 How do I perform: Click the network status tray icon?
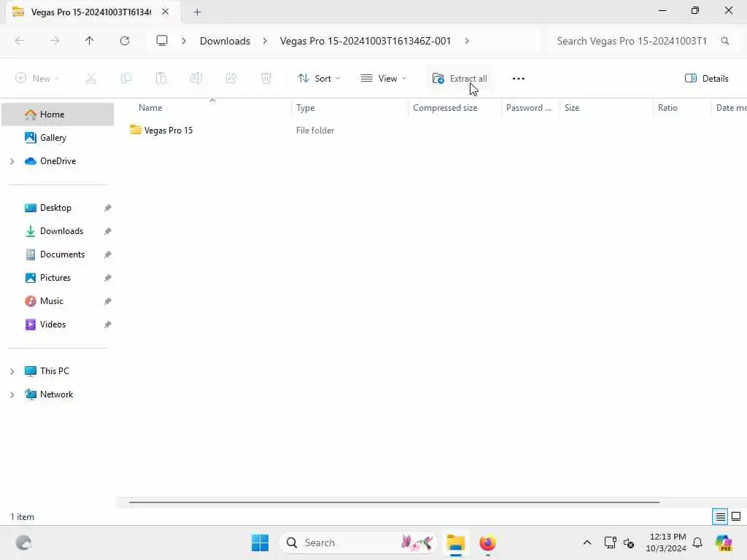[x=610, y=542]
